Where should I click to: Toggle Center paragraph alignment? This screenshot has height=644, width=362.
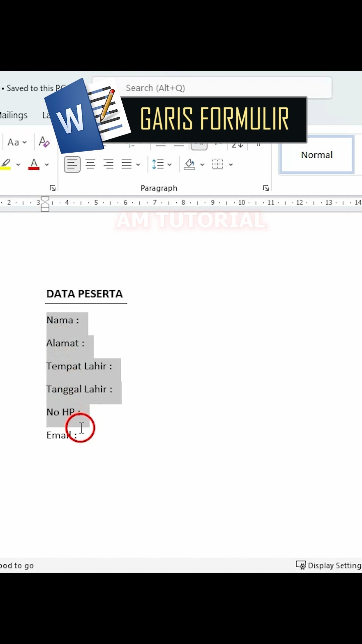[x=90, y=164]
